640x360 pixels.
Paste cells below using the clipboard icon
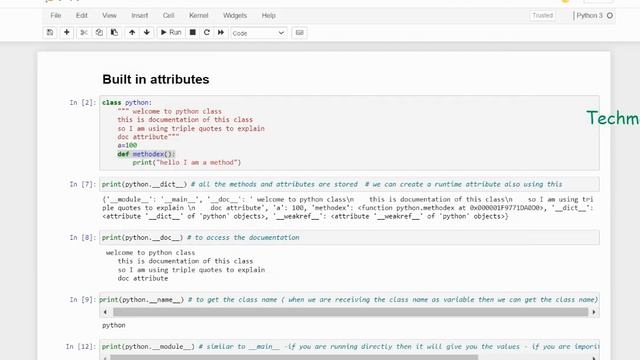pyautogui.click(x=114, y=32)
